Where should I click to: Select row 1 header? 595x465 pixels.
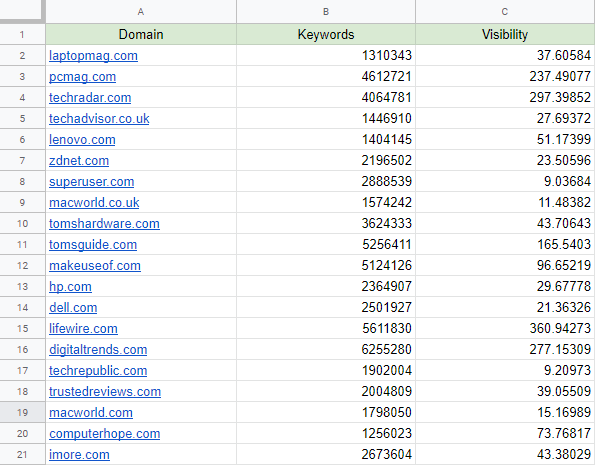pos(22,35)
